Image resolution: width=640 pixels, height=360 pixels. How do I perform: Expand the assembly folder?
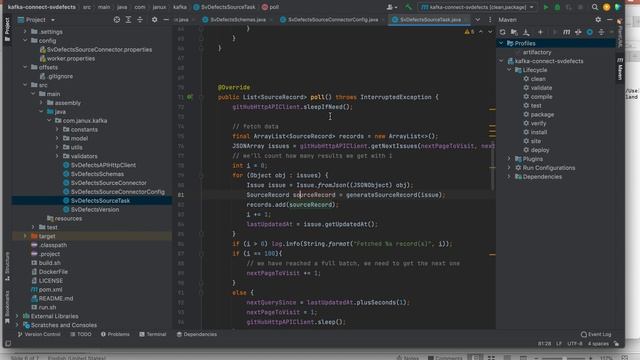pyautogui.click(x=41, y=103)
